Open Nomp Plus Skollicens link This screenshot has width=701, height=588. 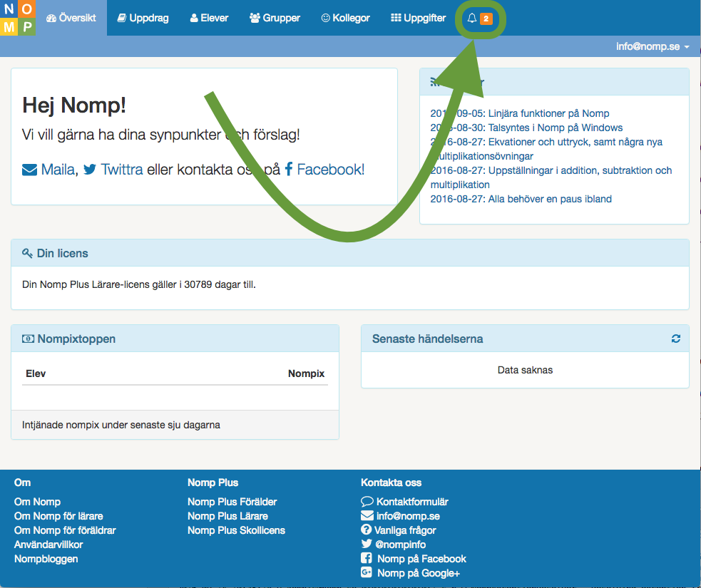236,530
